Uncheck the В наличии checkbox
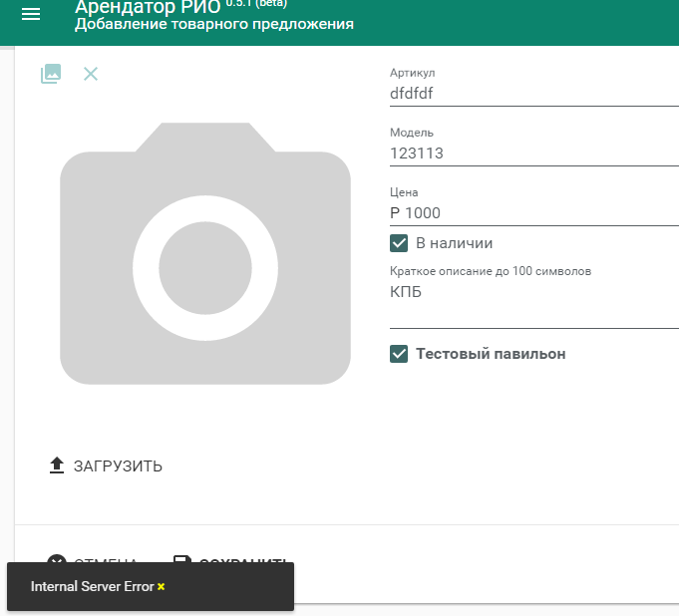 pyautogui.click(x=399, y=243)
